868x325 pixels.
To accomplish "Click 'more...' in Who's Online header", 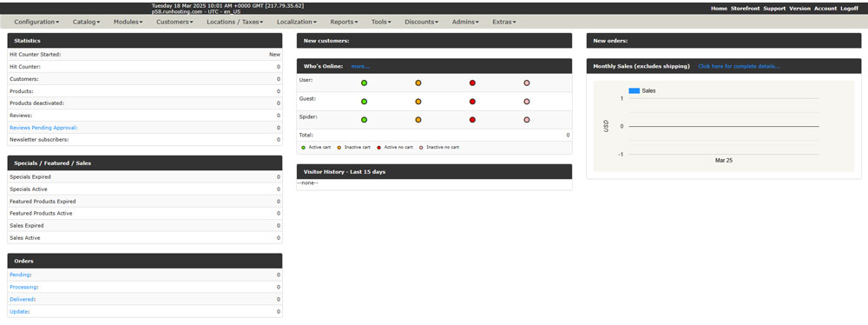I will (360, 66).
